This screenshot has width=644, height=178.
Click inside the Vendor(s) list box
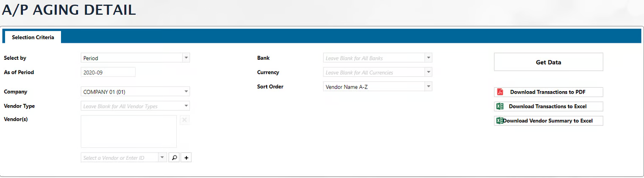(x=128, y=131)
